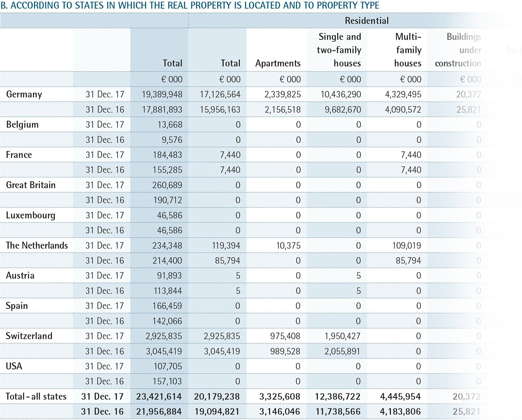The height and width of the screenshot is (420, 522).
Task: Select the Multi-family houses column header
Action: point(408,50)
